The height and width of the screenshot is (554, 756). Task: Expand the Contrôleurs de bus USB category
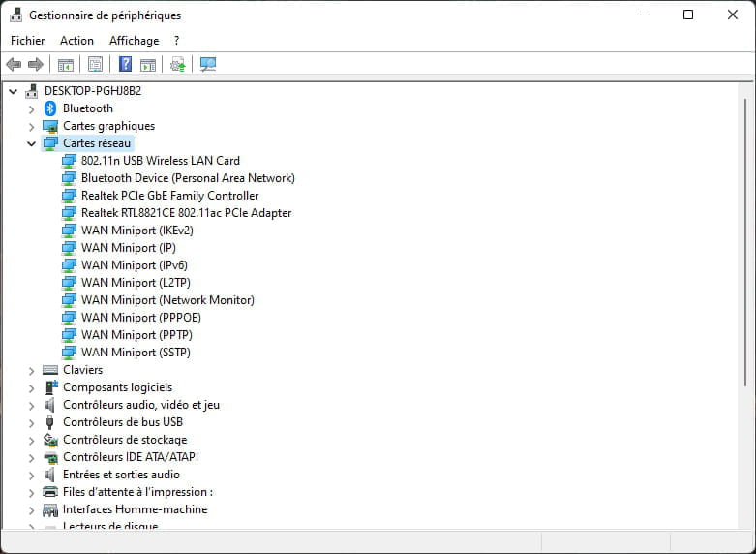(31, 422)
